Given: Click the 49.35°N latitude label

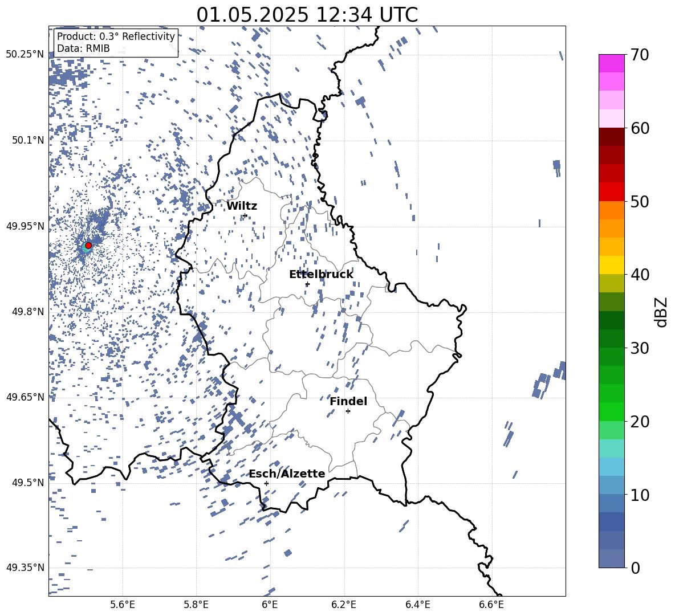Looking at the screenshot, I should click(25, 568).
